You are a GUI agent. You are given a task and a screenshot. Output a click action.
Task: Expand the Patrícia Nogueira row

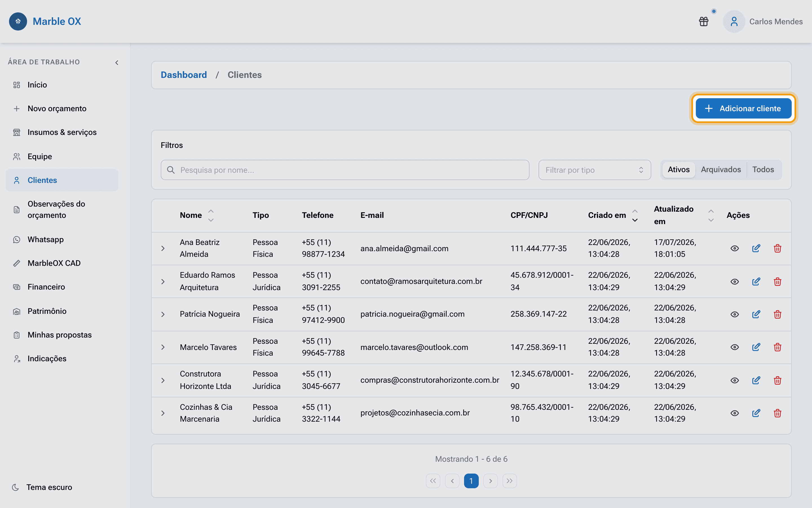click(163, 314)
